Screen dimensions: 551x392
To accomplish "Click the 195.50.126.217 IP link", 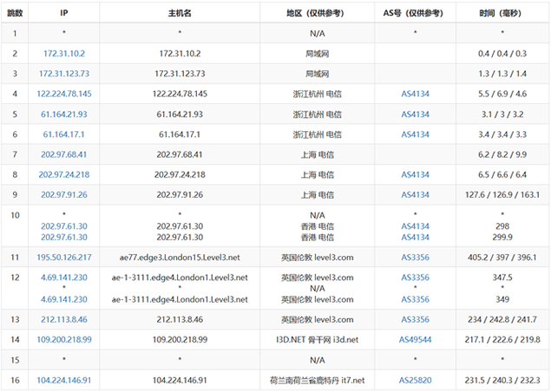I will coord(65,257).
